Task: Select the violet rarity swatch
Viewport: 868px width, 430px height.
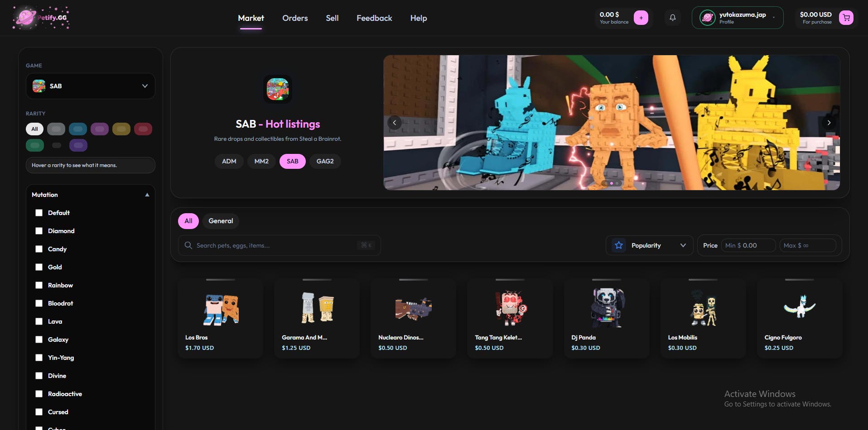Action: [x=78, y=145]
